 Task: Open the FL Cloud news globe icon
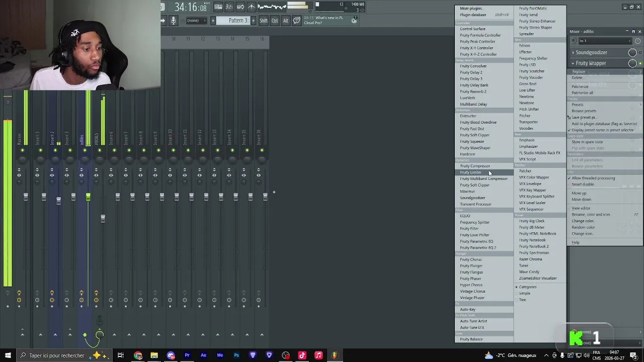click(354, 20)
